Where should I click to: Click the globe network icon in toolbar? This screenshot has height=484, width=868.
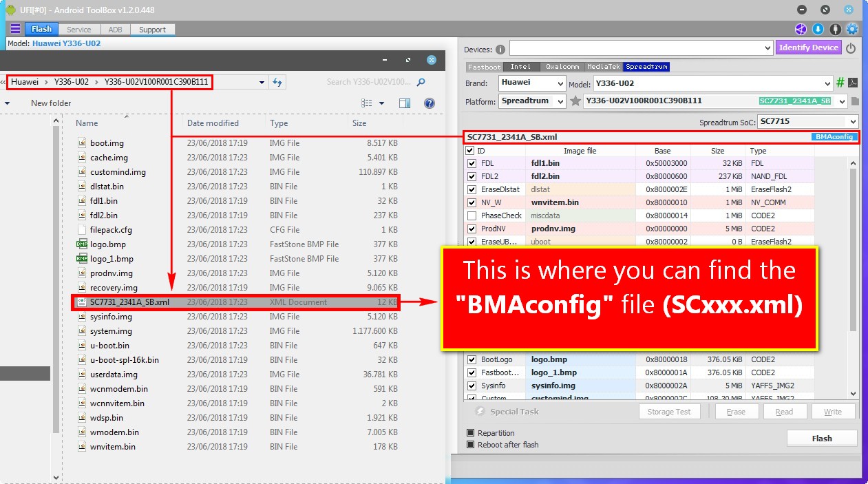(801, 29)
